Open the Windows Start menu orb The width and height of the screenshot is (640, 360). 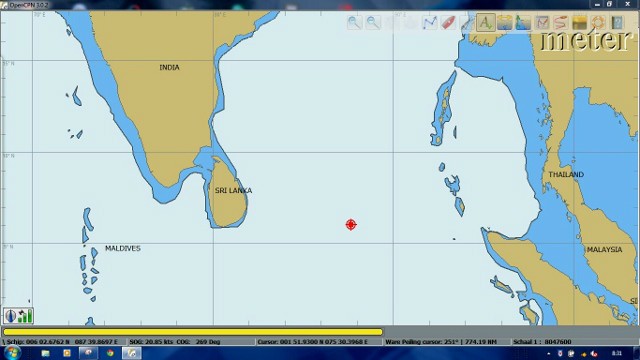12,353
